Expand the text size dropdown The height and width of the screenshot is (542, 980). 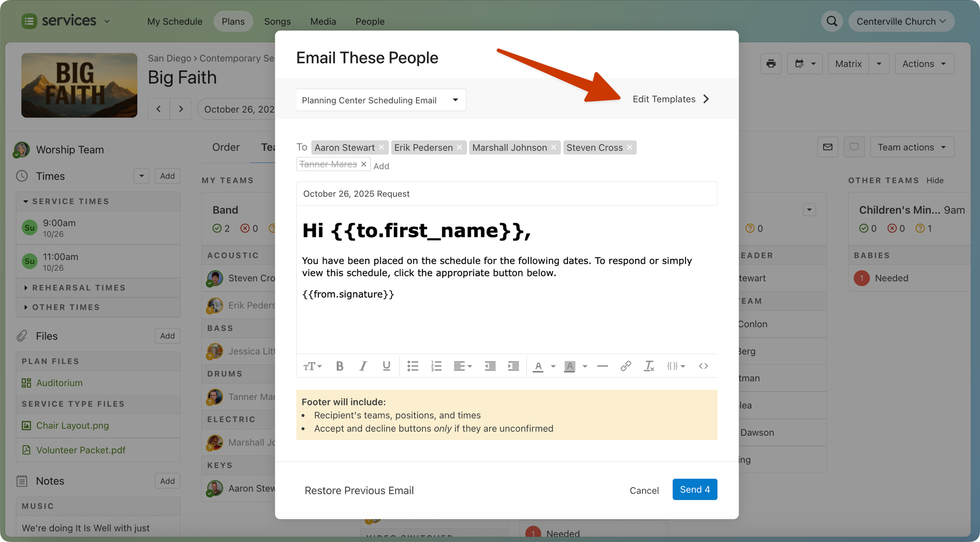[312, 366]
